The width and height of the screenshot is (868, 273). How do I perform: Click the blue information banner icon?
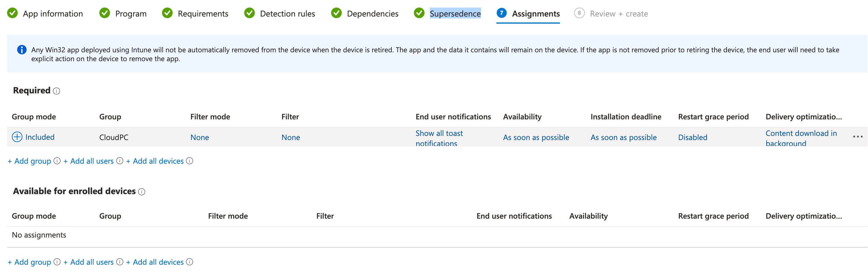coord(22,50)
